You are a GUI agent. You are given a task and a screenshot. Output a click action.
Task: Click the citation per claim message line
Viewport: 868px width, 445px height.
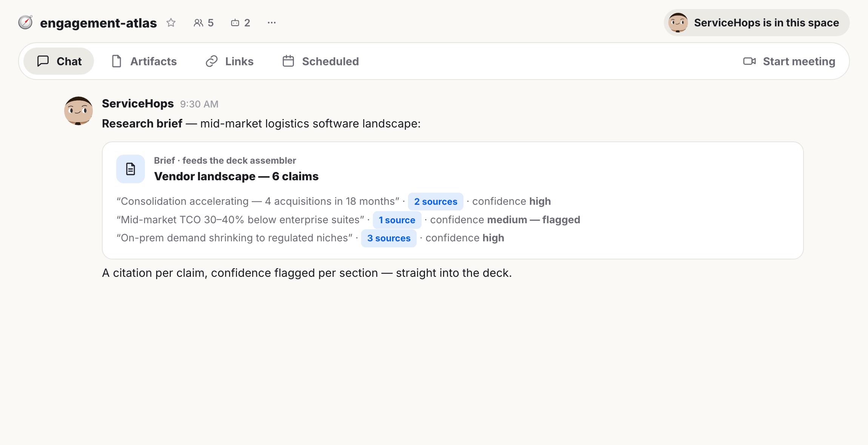pyautogui.click(x=307, y=273)
